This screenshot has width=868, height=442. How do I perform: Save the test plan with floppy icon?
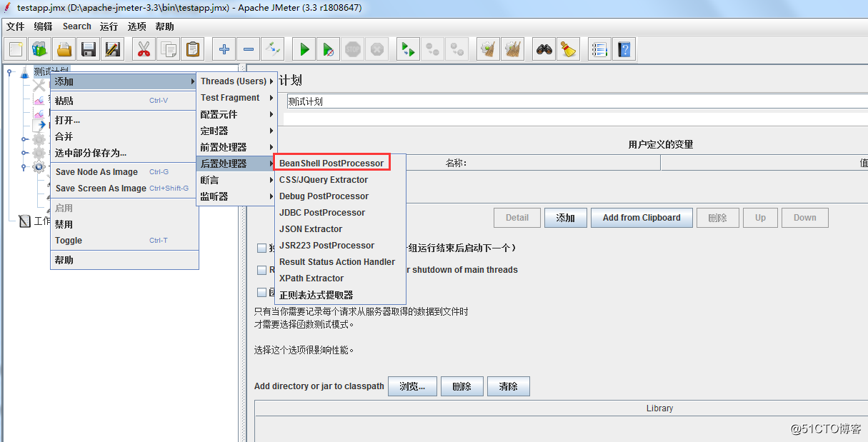(x=89, y=49)
